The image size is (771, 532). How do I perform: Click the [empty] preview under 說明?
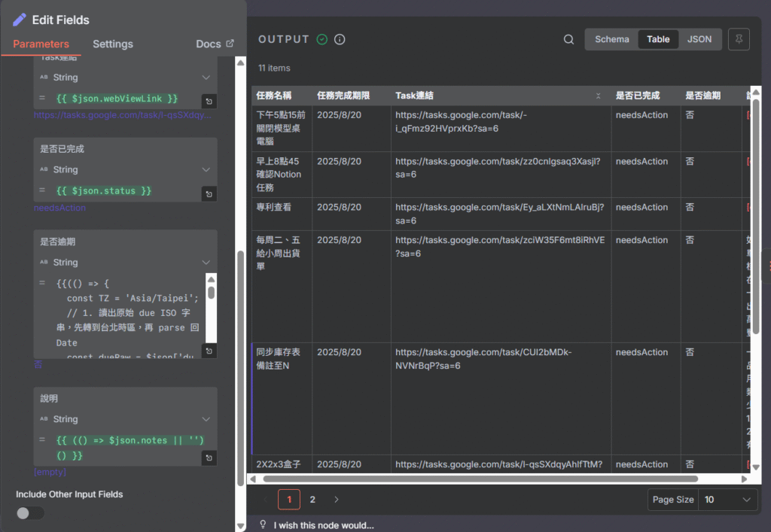point(50,472)
